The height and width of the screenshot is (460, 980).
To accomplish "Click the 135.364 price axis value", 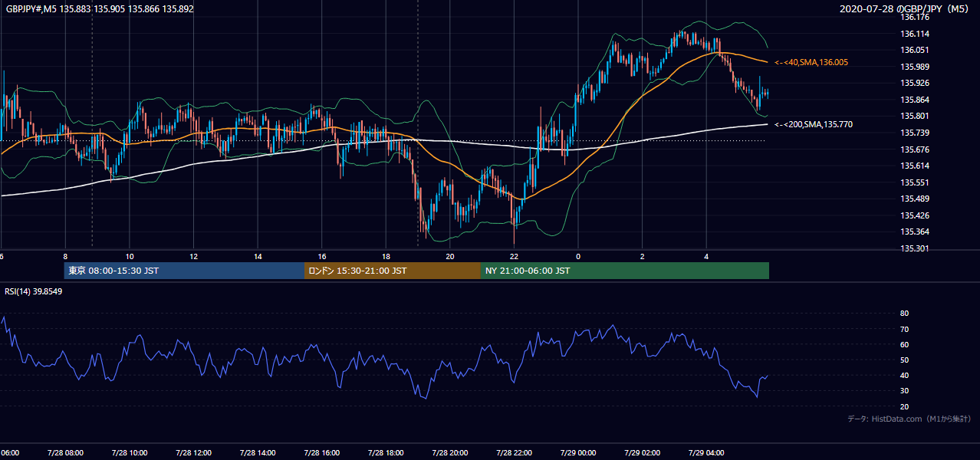I will (x=915, y=232).
